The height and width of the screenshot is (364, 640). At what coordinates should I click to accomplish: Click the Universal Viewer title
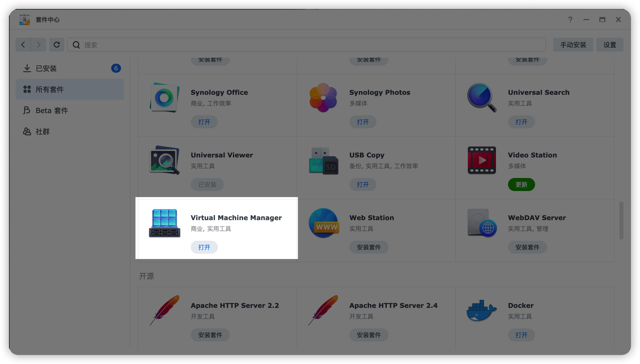coord(222,155)
